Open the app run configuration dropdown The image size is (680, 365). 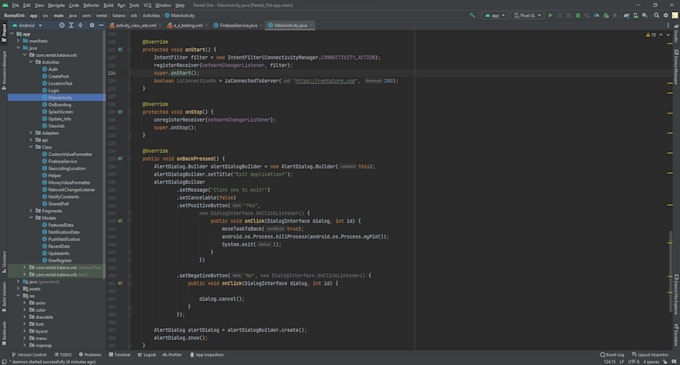pos(495,15)
